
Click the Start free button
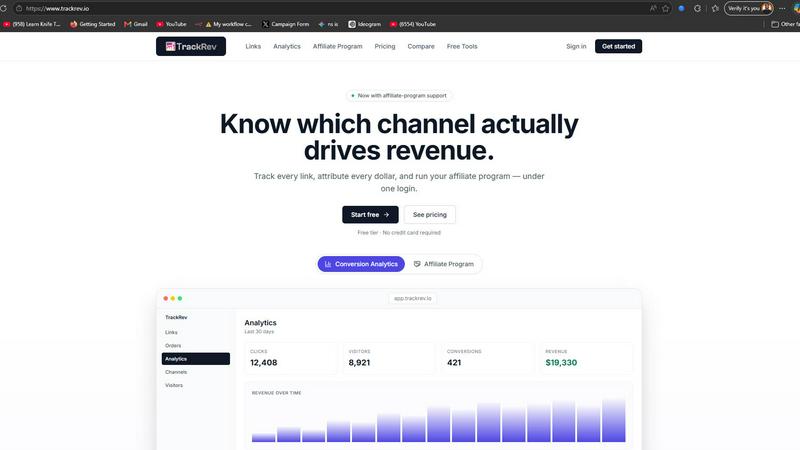point(370,215)
